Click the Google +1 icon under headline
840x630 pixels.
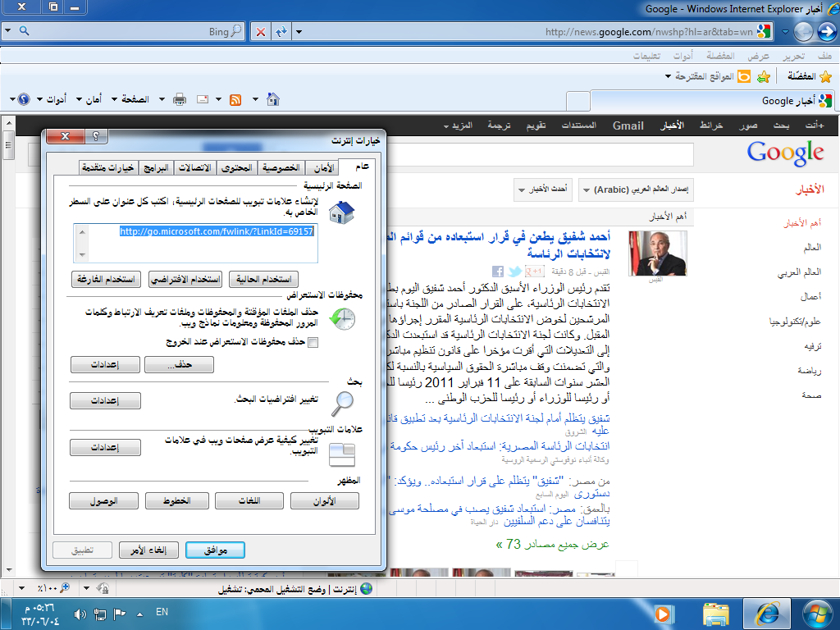(x=534, y=272)
